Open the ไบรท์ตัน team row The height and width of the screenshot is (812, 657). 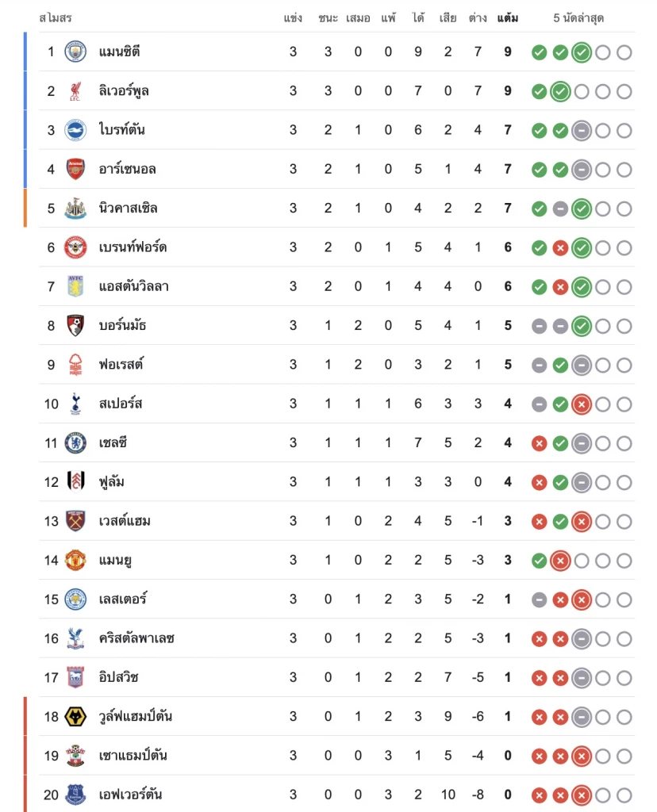coord(336,130)
